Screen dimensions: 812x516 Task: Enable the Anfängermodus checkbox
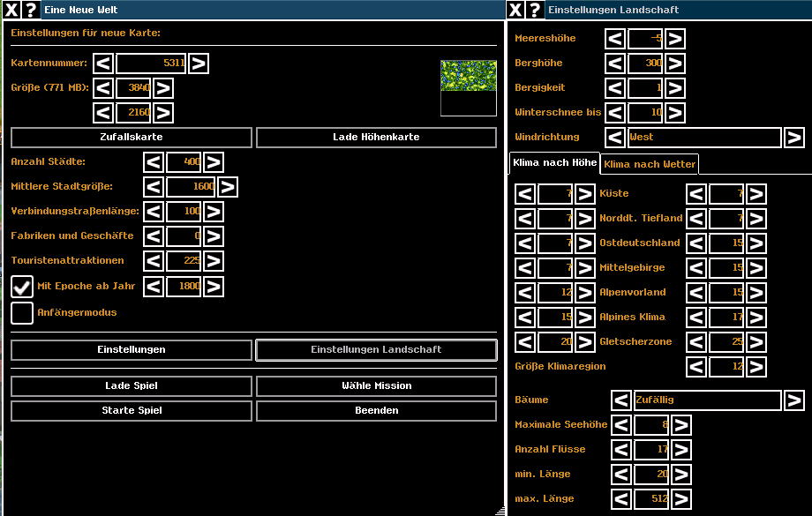22,312
